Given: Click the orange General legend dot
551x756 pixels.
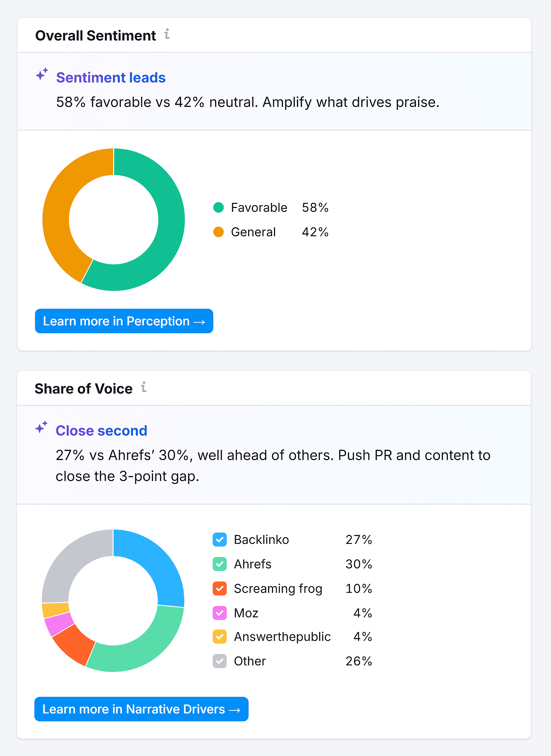Looking at the screenshot, I should [219, 232].
